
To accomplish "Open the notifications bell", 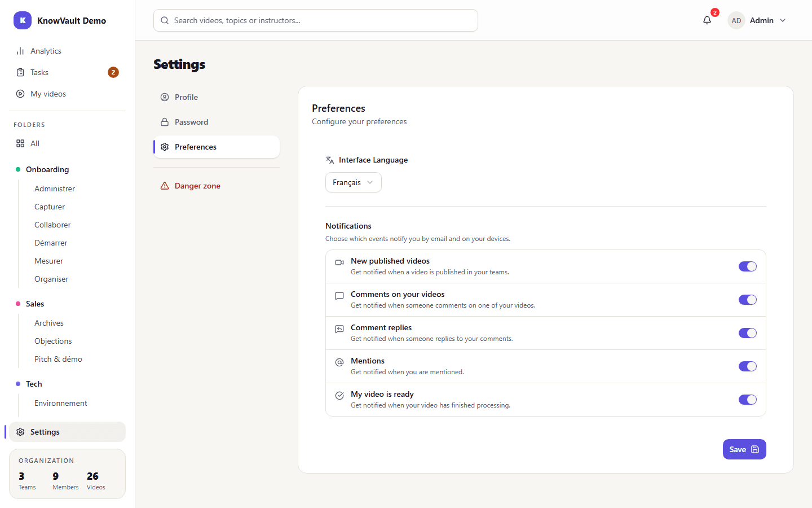I will tap(707, 20).
